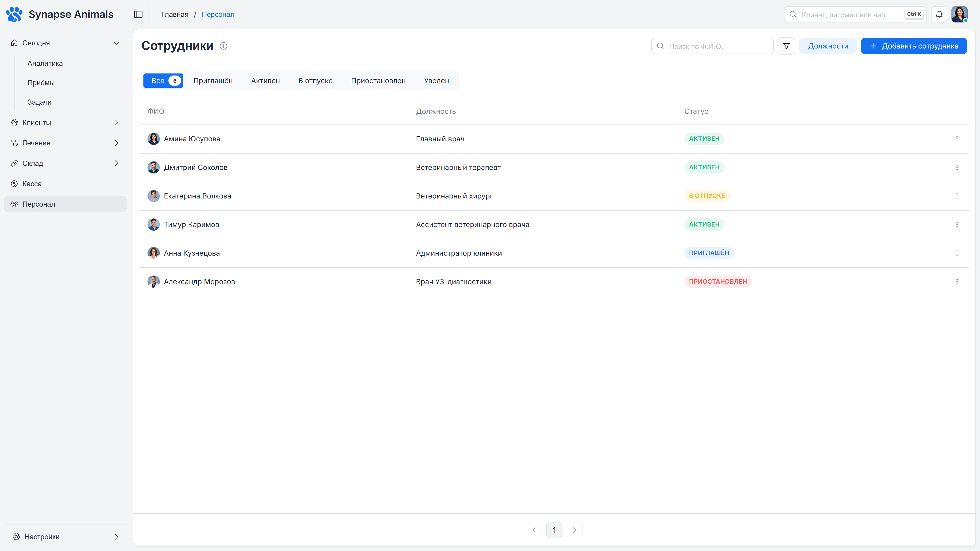The image size is (980, 551).
Task: Click the info icon next to Сотрудники
Action: (224, 46)
